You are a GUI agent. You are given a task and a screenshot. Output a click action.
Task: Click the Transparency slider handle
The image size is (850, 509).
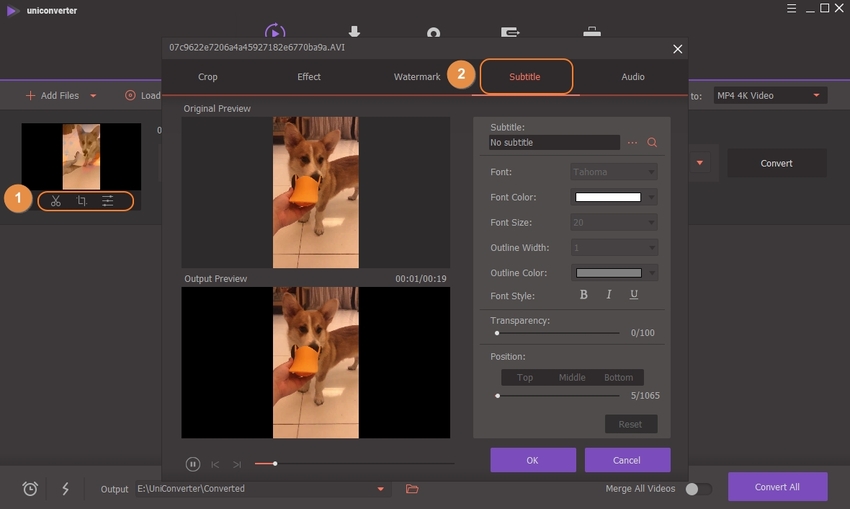(497, 333)
